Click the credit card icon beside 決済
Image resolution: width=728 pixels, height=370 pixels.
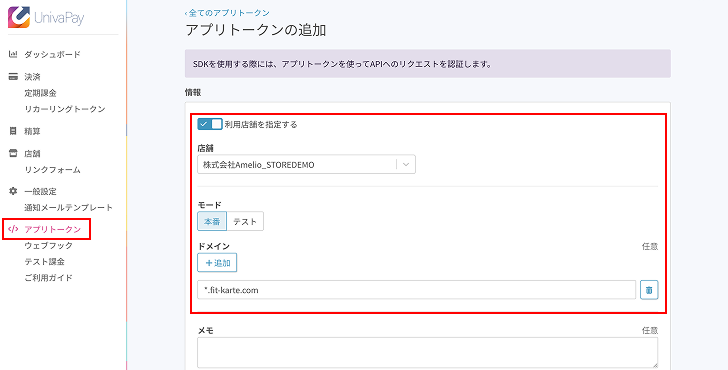coord(13,77)
